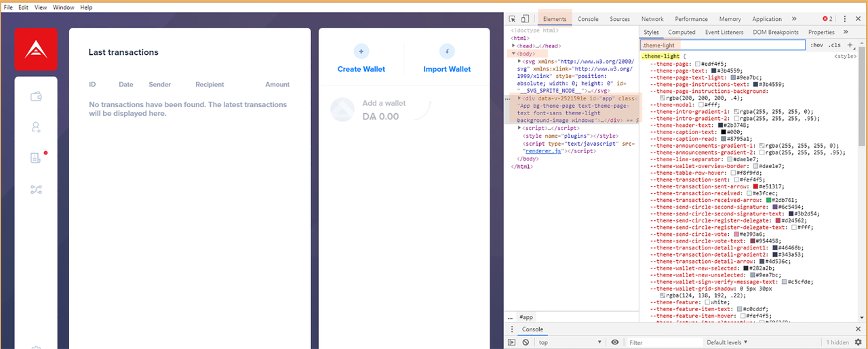Click the red error count indicator
This screenshot has height=349, width=868.
[828, 19]
